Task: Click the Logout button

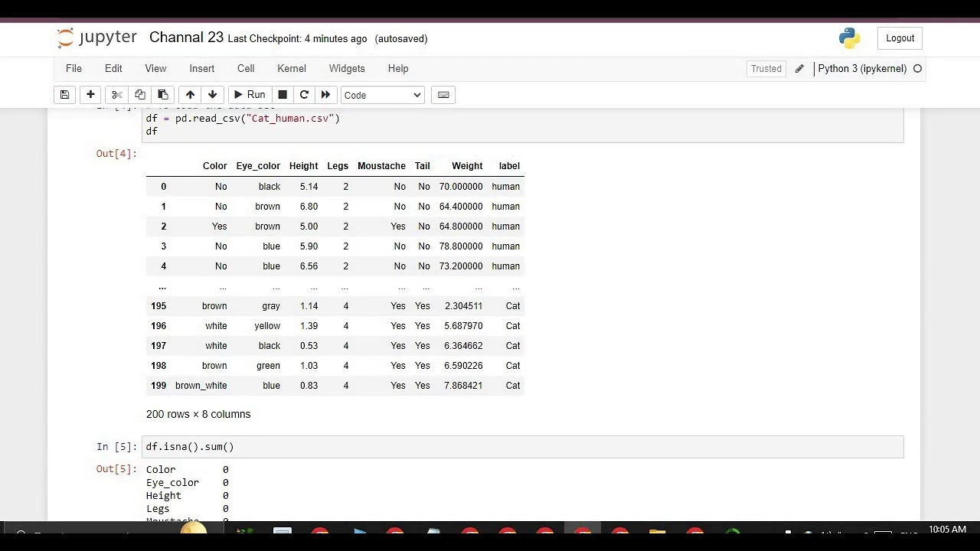Action: [900, 38]
